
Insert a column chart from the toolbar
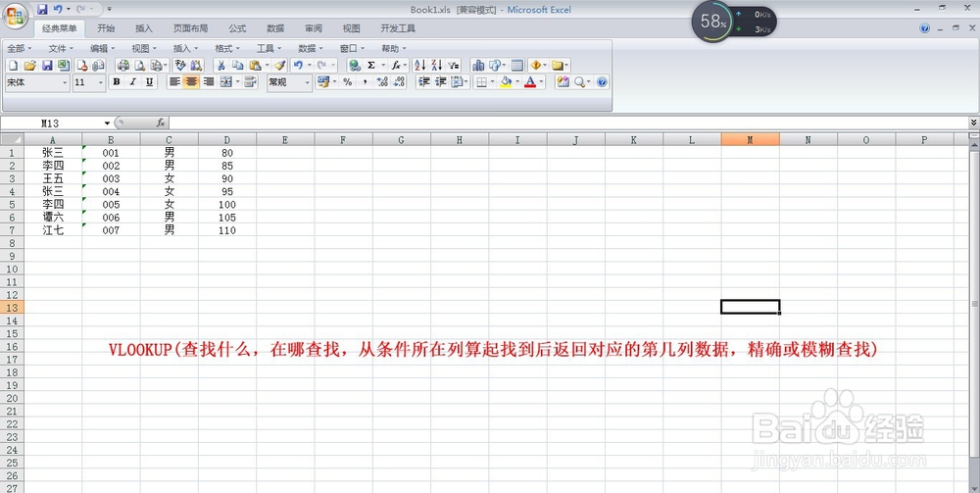click(478, 65)
